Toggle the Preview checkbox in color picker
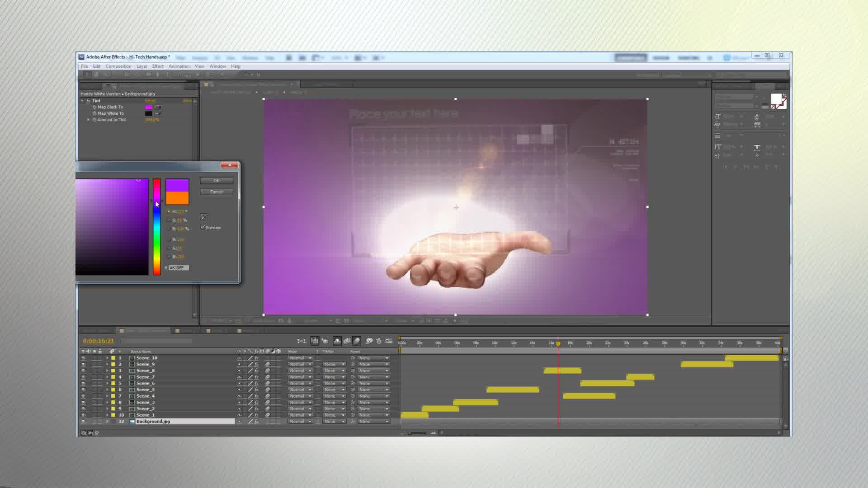The width and height of the screenshot is (868, 488). (203, 227)
